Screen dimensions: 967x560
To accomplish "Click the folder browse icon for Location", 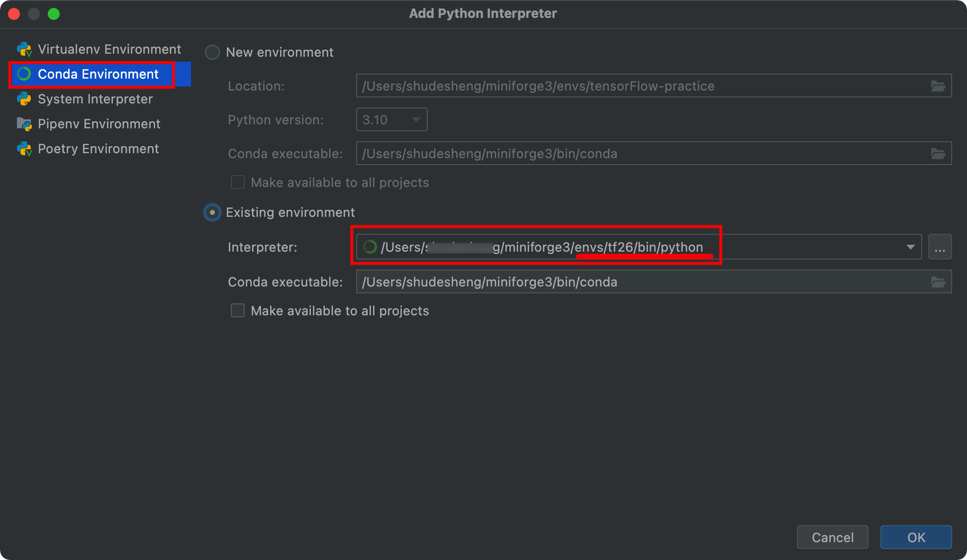I will pos(938,86).
